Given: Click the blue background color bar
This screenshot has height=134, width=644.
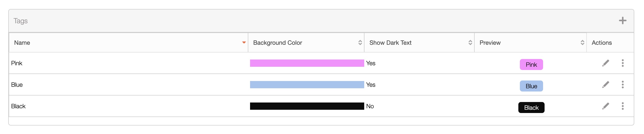Looking at the screenshot, I should (x=307, y=84).
